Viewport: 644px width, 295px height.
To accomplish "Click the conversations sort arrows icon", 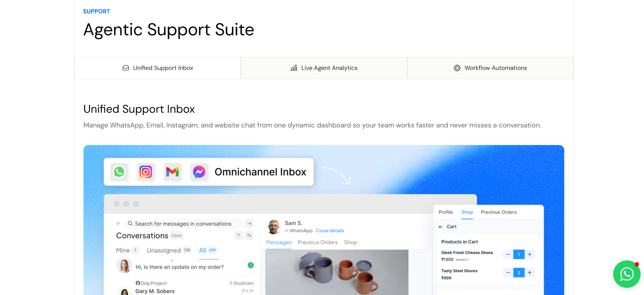I will point(249,235).
